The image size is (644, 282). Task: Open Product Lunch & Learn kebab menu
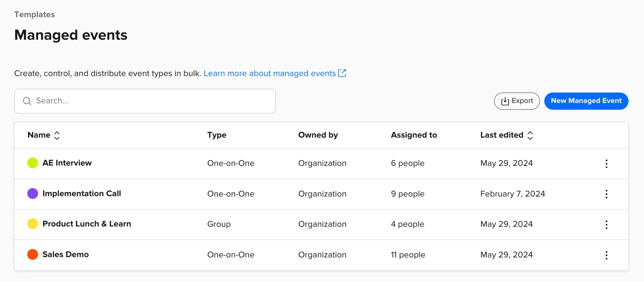tap(606, 224)
